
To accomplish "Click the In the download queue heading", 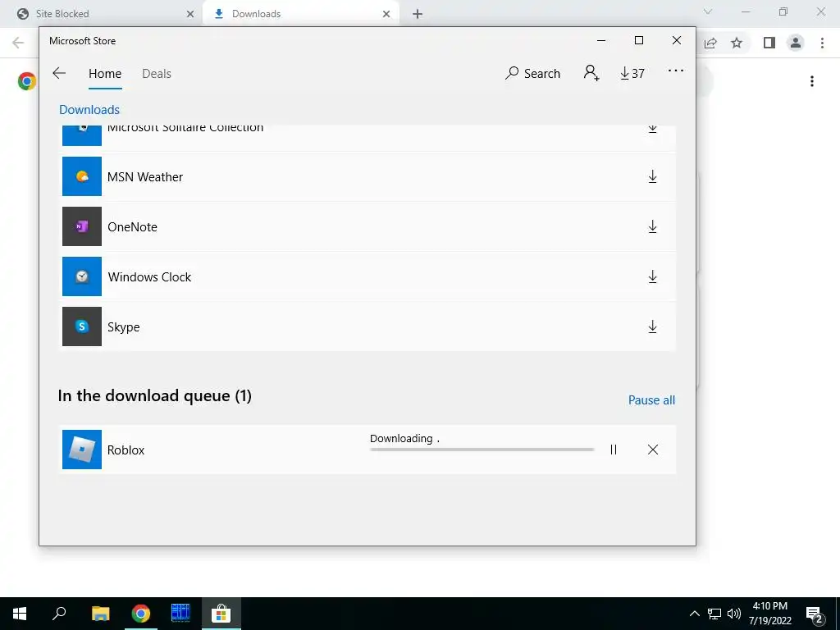I will (x=155, y=396).
